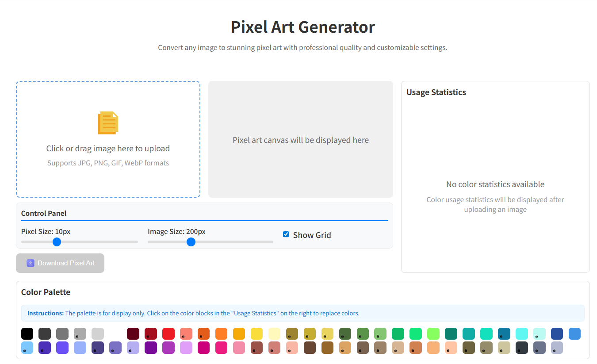Screen dimensions: 597x364
Task: Select the first sky blue swatch in row two
Action: click(27, 348)
